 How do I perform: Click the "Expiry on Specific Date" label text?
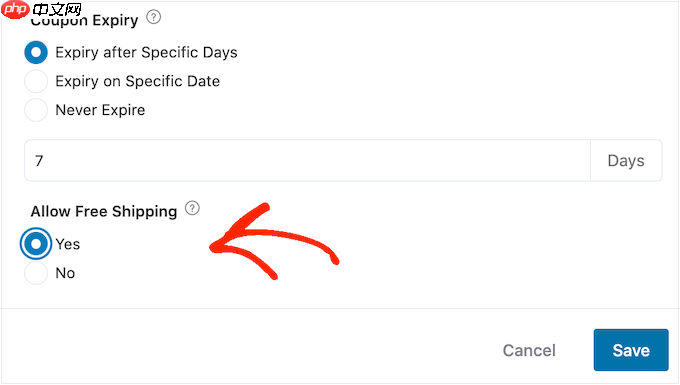click(x=137, y=81)
